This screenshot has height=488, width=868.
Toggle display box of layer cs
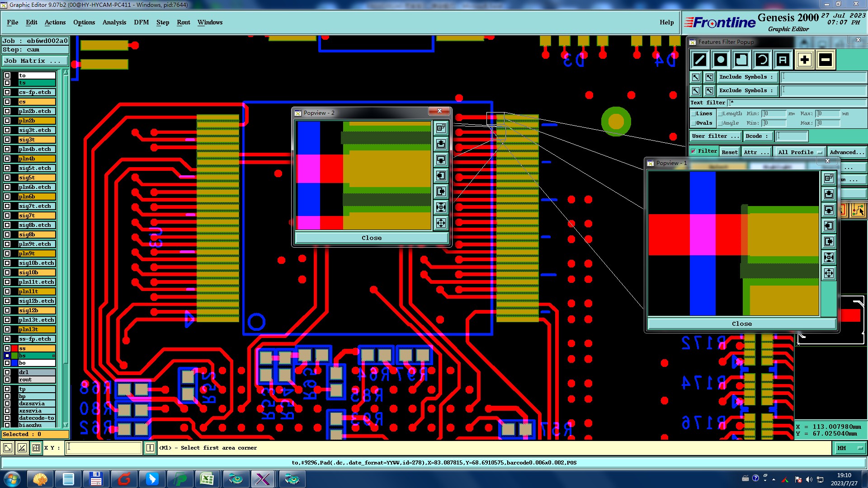[7, 102]
